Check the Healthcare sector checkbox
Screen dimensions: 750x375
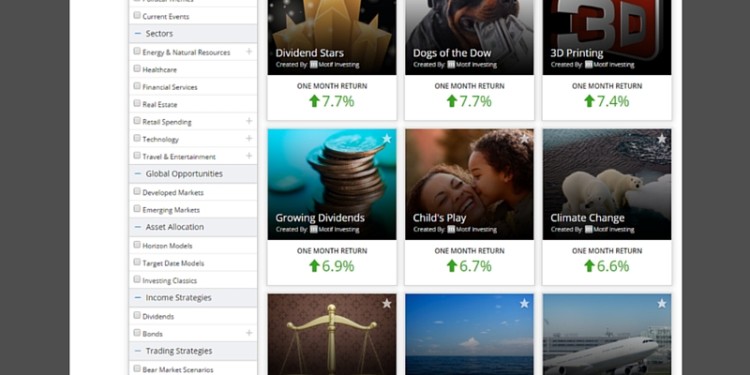tap(137, 69)
